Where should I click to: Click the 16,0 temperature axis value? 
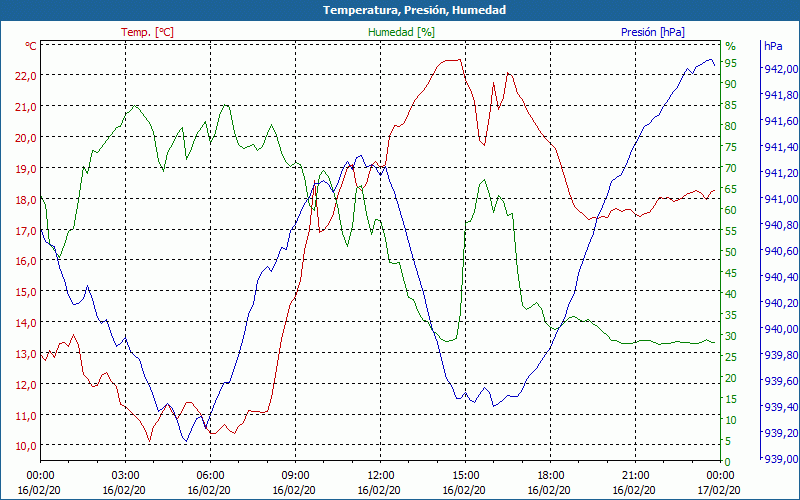(x=27, y=261)
